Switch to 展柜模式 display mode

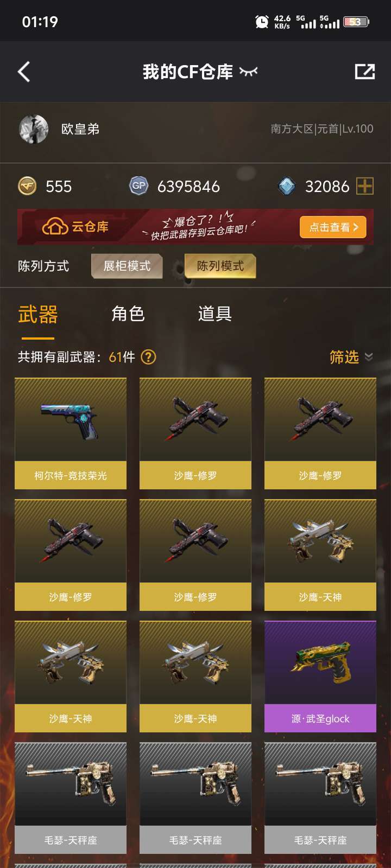[x=127, y=266]
